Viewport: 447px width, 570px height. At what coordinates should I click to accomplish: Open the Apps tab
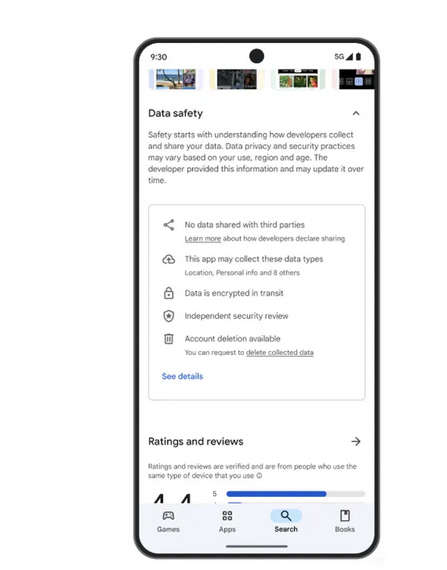[x=227, y=521]
